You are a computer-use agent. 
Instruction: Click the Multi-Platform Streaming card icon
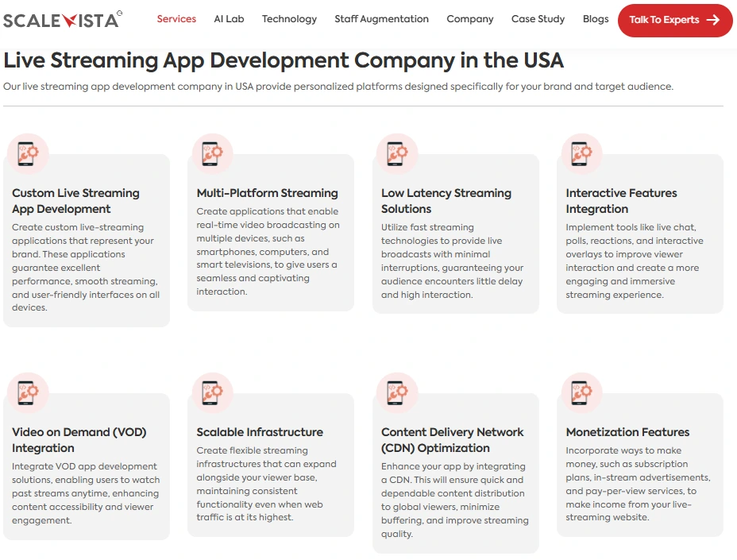[x=213, y=154]
